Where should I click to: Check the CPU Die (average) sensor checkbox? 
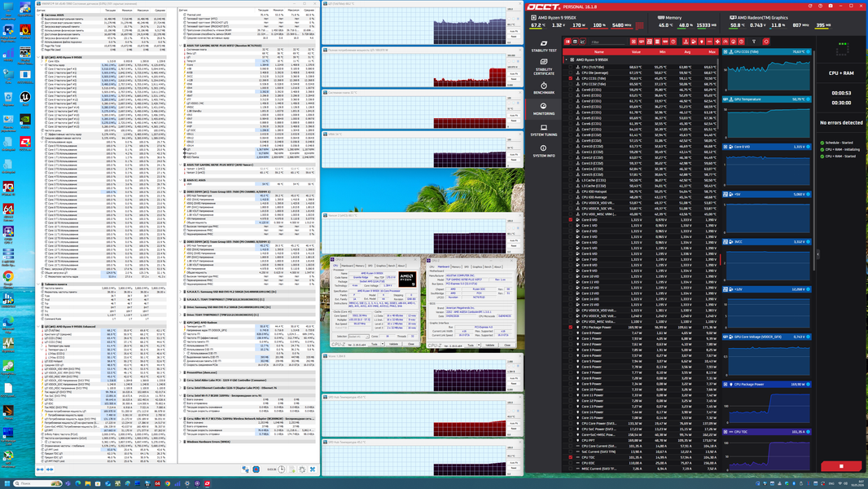click(571, 73)
